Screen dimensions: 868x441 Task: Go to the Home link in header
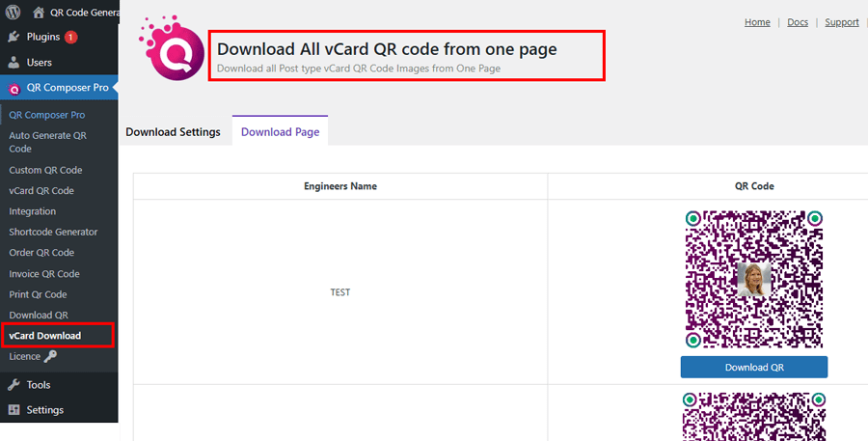click(757, 22)
